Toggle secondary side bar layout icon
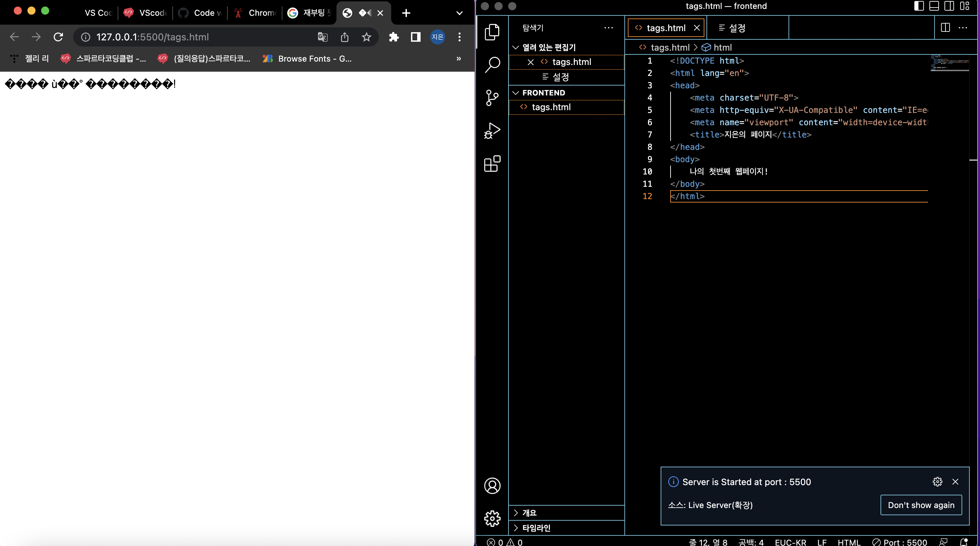The height and width of the screenshot is (546, 980). point(949,6)
